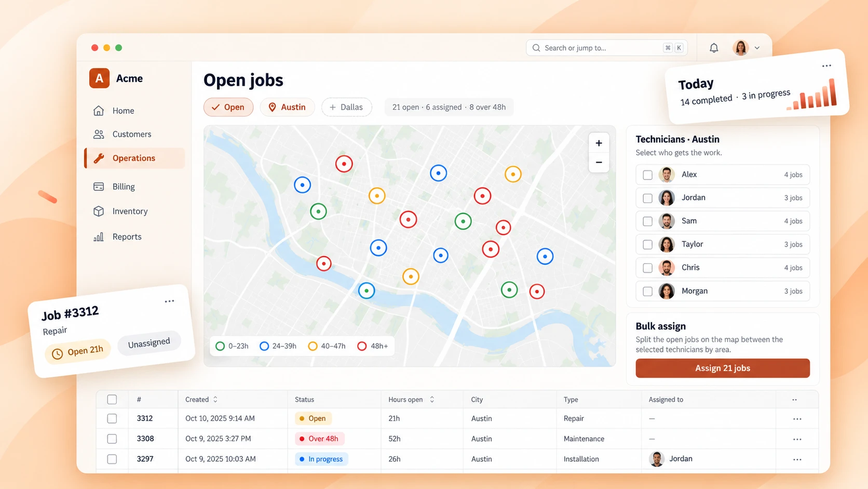Open more options on Today card
The image size is (868, 489).
(826, 66)
